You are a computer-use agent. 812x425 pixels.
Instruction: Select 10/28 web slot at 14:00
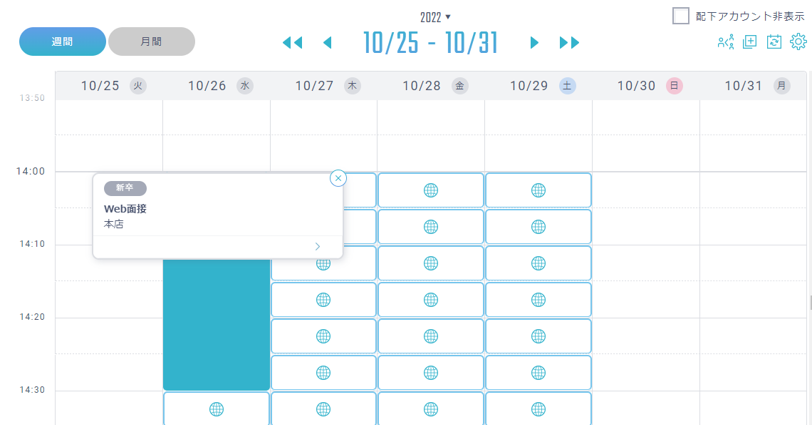point(431,190)
